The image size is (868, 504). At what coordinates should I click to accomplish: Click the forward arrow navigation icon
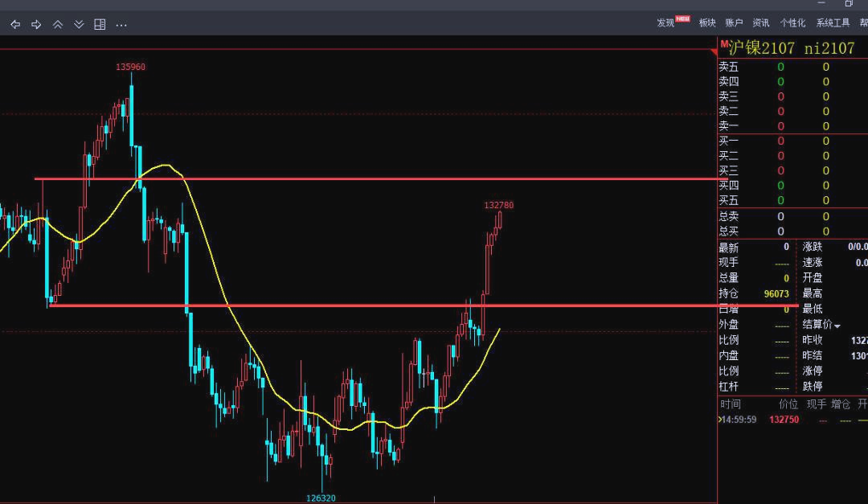click(36, 24)
